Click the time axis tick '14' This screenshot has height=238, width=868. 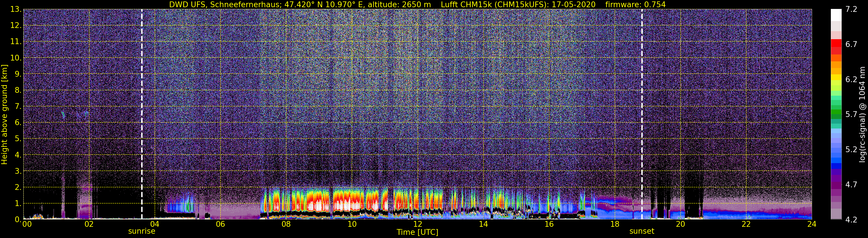tap(483, 224)
